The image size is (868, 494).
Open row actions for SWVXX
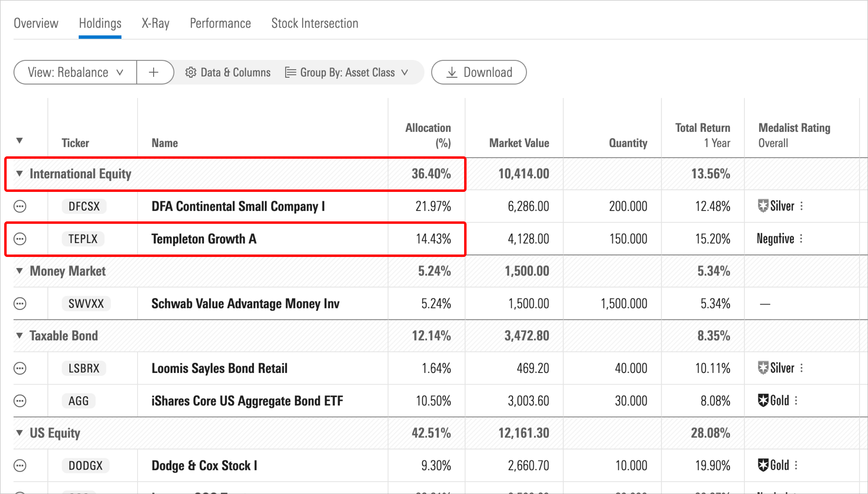pyautogui.click(x=20, y=304)
